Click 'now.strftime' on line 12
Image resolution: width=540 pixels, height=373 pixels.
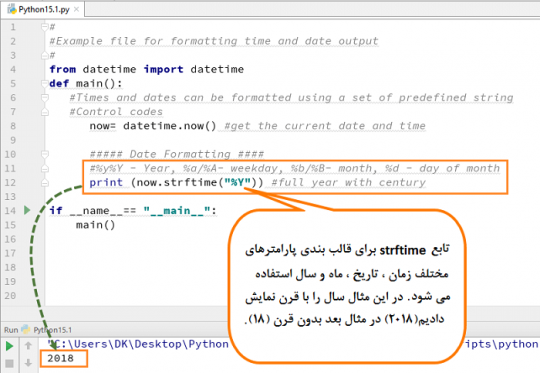(x=177, y=182)
